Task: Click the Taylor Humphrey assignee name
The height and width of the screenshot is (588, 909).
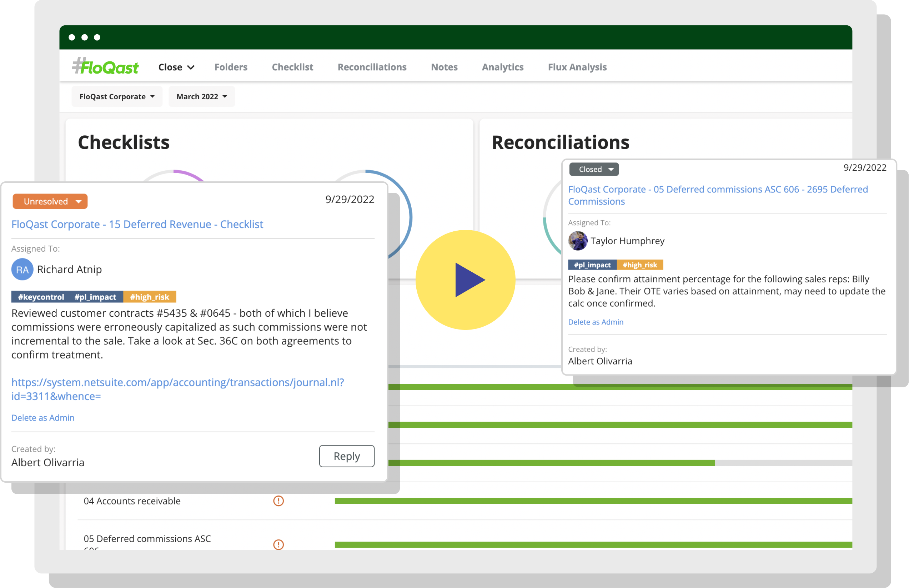Action: pyautogui.click(x=627, y=241)
